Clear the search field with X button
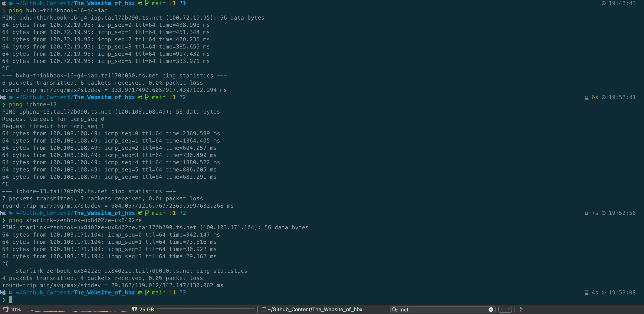 click(491, 310)
